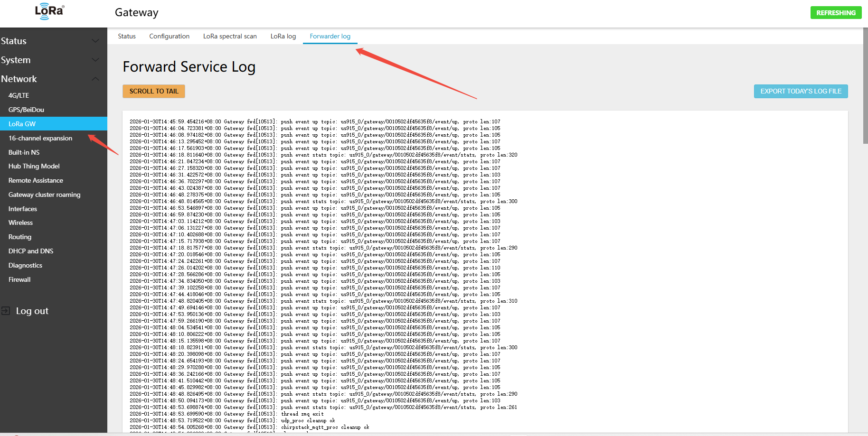Open 16-channel expansion page
The height and width of the screenshot is (436, 868).
pyautogui.click(x=40, y=138)
